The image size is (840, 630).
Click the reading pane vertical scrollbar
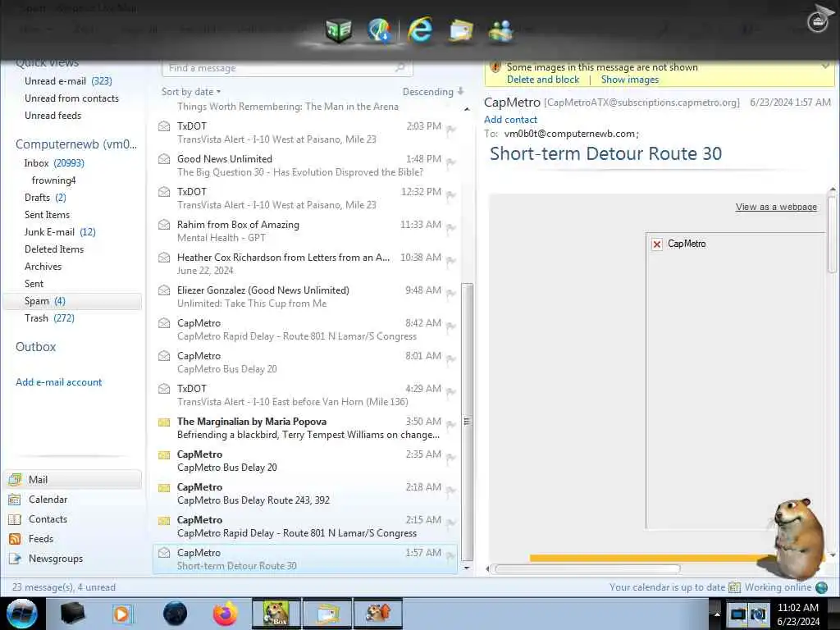pos(832,235)
